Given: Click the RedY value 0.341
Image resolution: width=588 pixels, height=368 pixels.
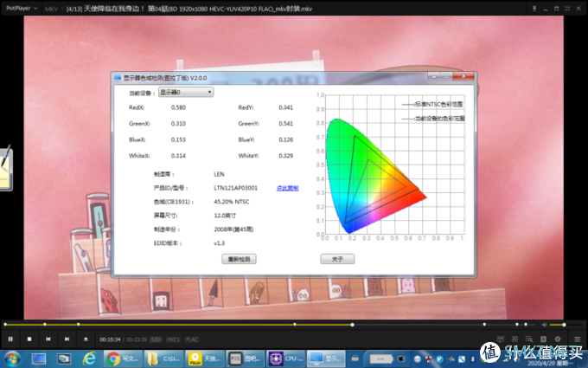Looking at the screenshot, I should pyautogui.click(x=285, y=107).
